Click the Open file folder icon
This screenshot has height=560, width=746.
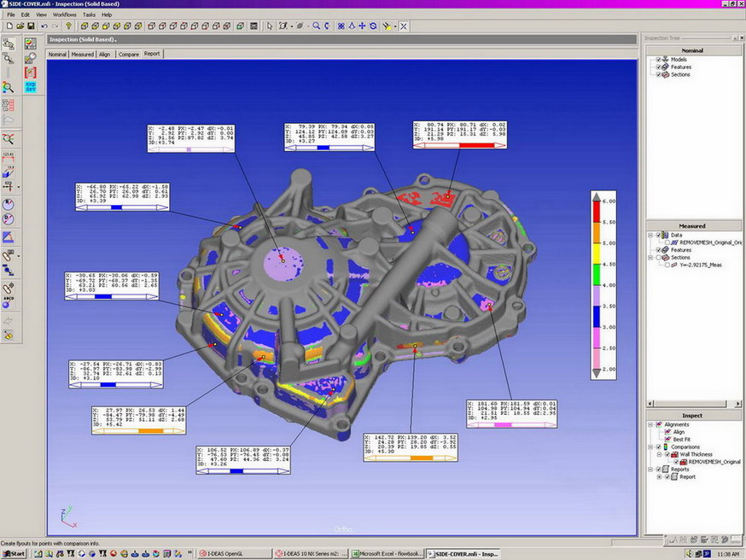click(x=20, y=26)
